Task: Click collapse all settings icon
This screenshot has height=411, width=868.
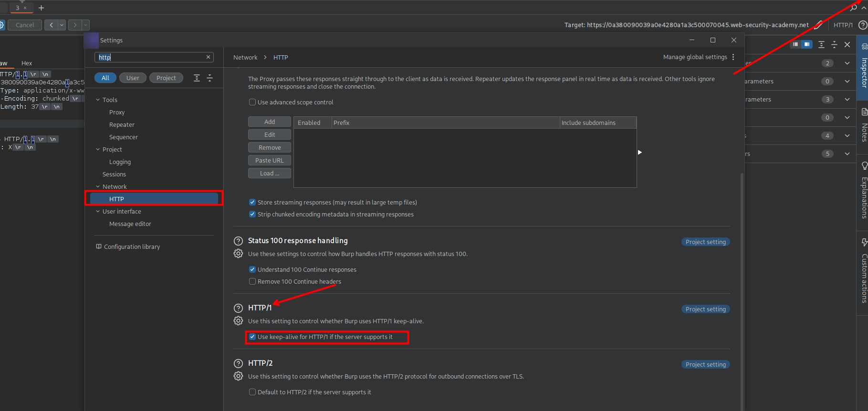Action: (209, 78)
